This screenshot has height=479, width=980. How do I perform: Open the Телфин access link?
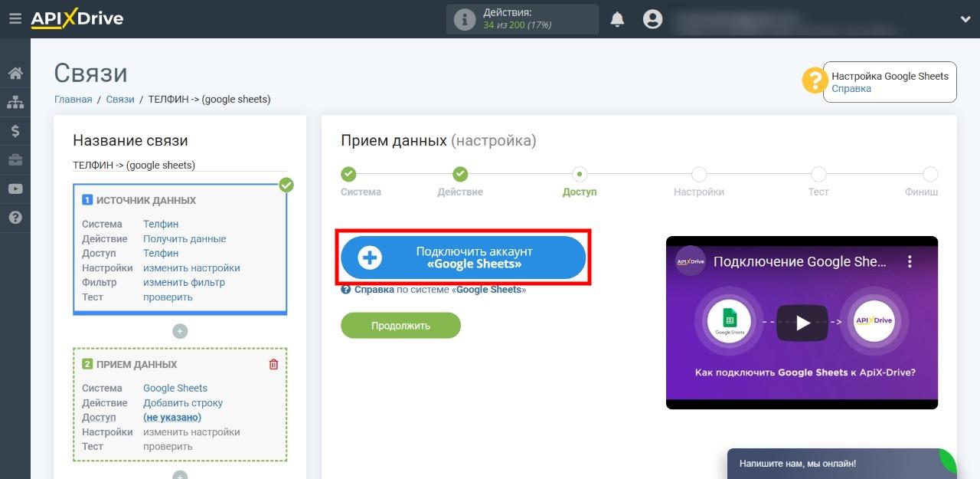(161, 253)
